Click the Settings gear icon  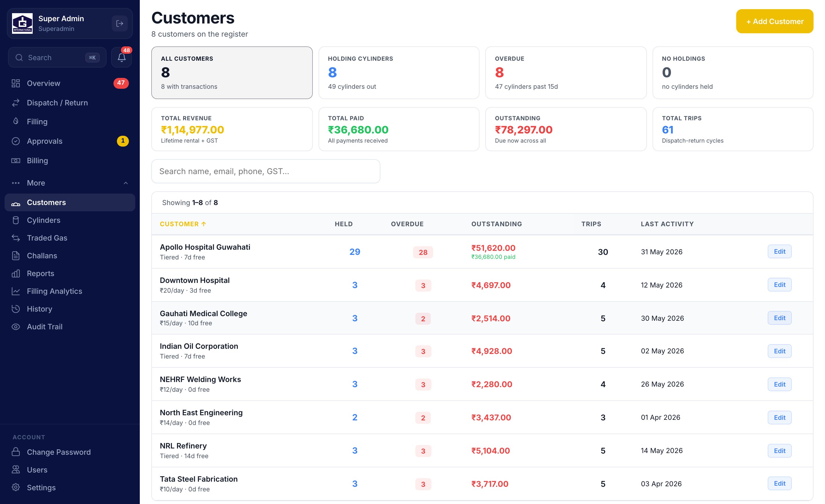pos(16,488)
